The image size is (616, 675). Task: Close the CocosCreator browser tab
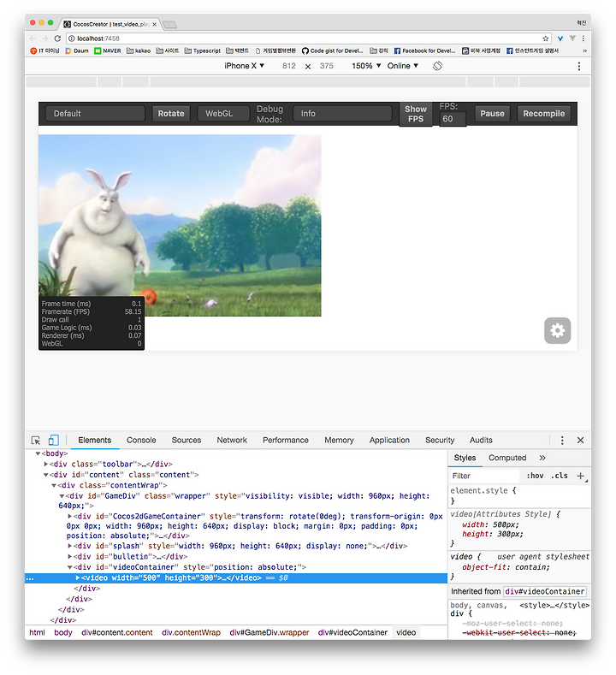[x=154, y=25]
